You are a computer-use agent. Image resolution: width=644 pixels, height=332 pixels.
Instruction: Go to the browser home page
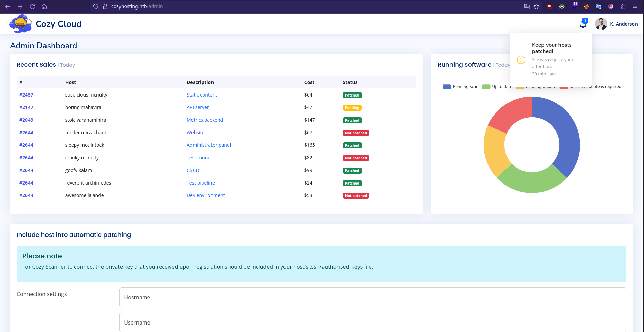point(44,6)
